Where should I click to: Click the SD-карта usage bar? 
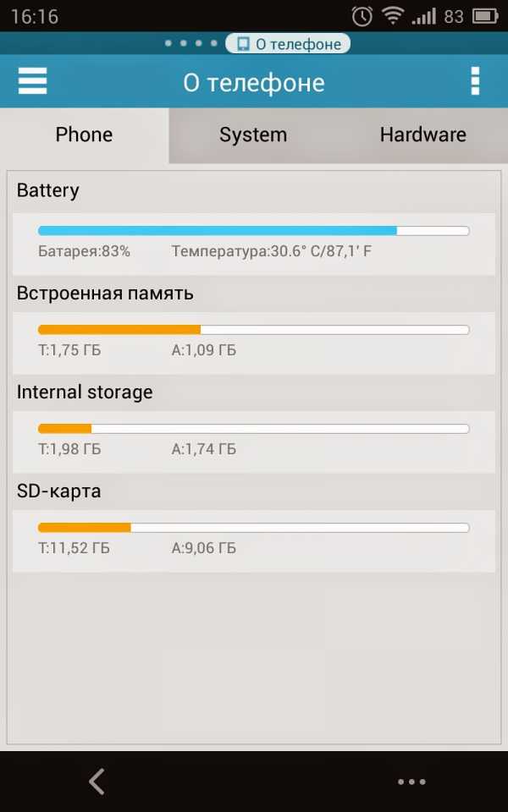click(x=253, y=528)
